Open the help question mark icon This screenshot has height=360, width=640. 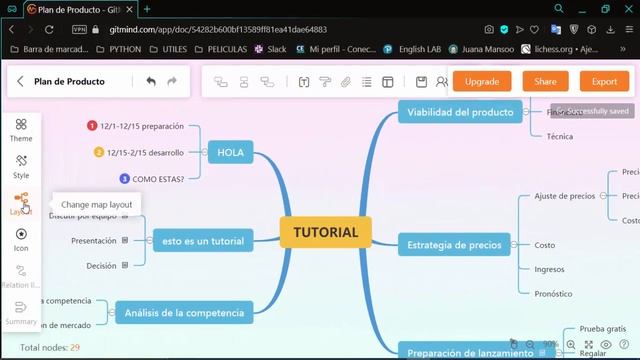(x=624, y=344)
